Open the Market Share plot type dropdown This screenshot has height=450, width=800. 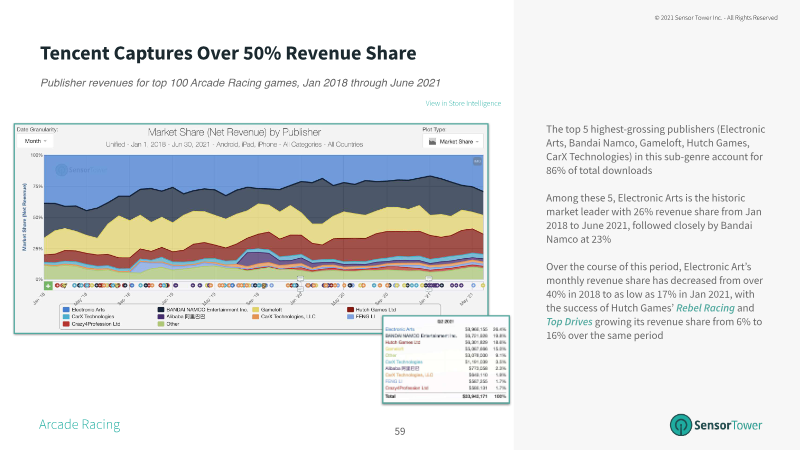pos(453,141)
